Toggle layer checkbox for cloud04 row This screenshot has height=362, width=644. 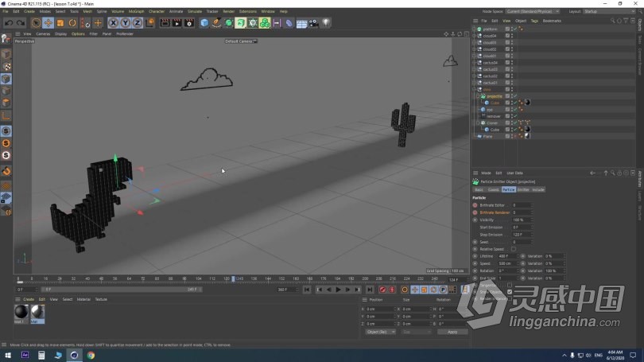[507, 36]
